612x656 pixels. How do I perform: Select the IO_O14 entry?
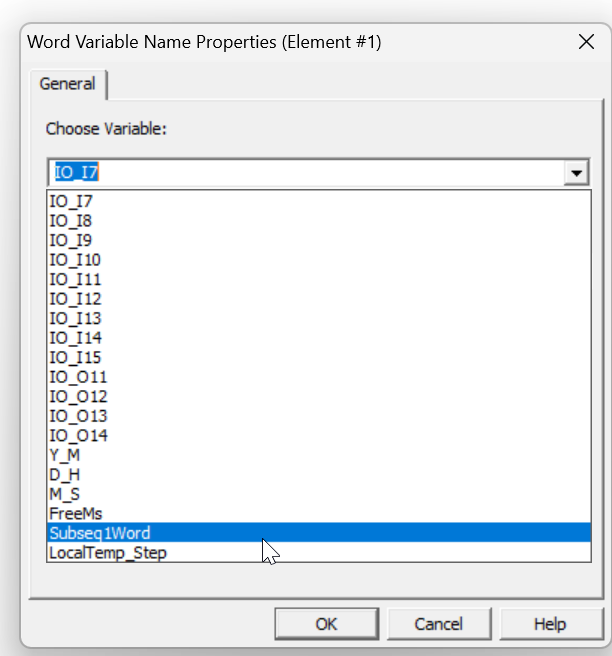(319, 436)
